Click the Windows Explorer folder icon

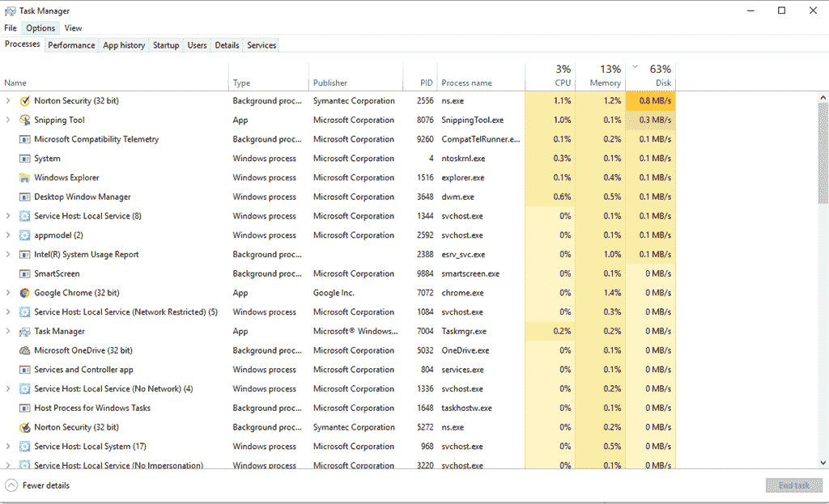pyautogui.click(x=24, y=178)
